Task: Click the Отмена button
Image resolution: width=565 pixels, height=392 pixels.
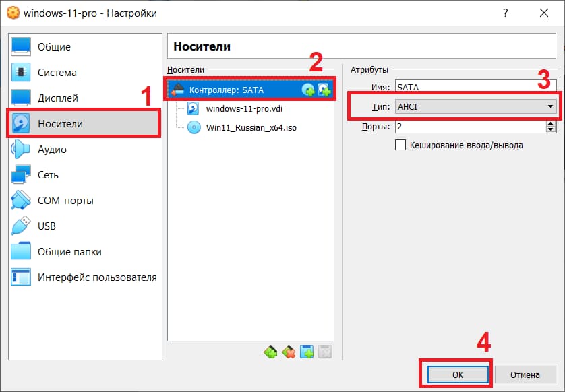Action: [x=525, y=374]
